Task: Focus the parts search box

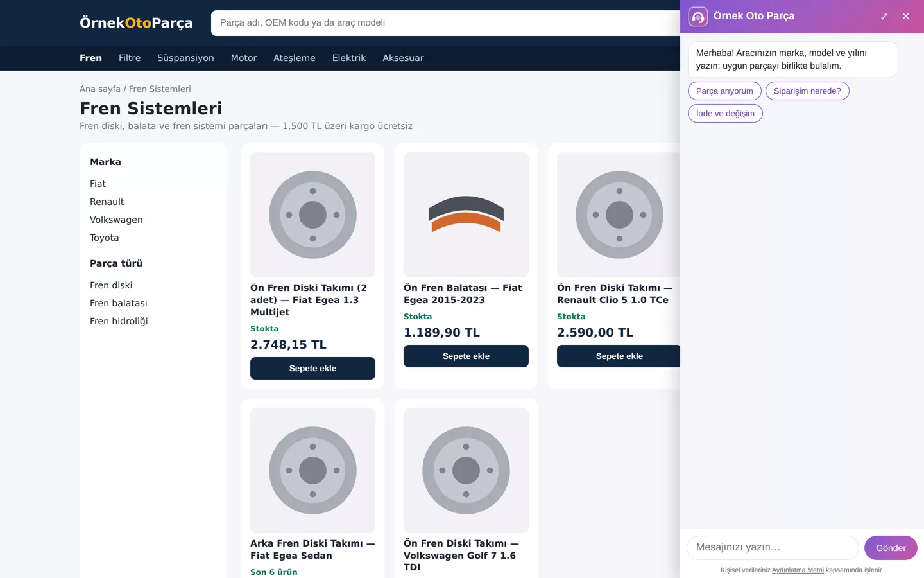Action: click(445, 23)
